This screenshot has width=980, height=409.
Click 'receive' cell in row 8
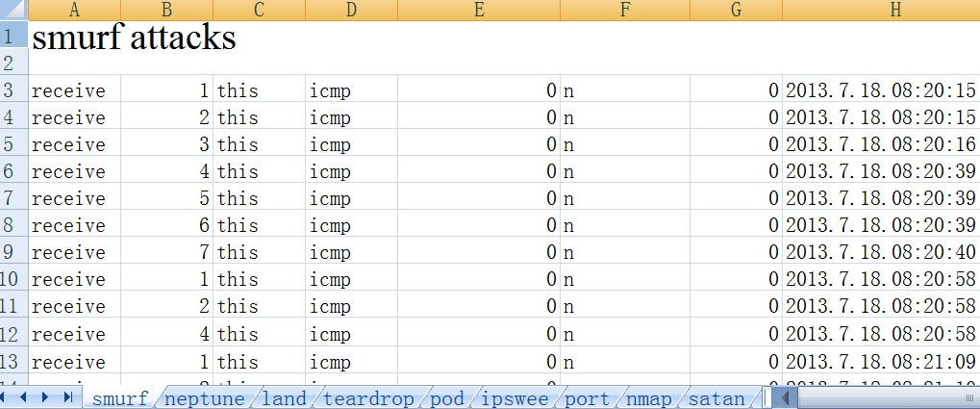point(74,224)
